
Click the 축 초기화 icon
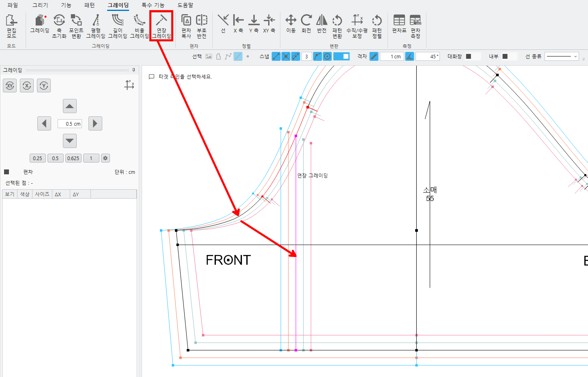pos(59,26)
